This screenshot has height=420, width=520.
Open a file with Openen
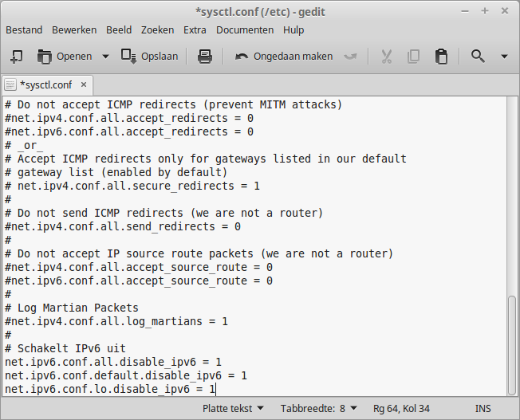tap(65, 57)
